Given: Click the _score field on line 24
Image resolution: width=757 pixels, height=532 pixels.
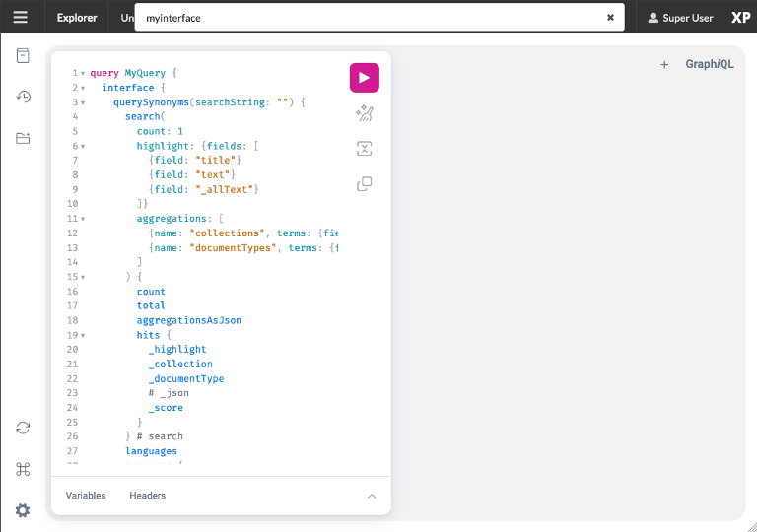Looking at the screenshot, I should pyautogui.click(x=166, y=408).
